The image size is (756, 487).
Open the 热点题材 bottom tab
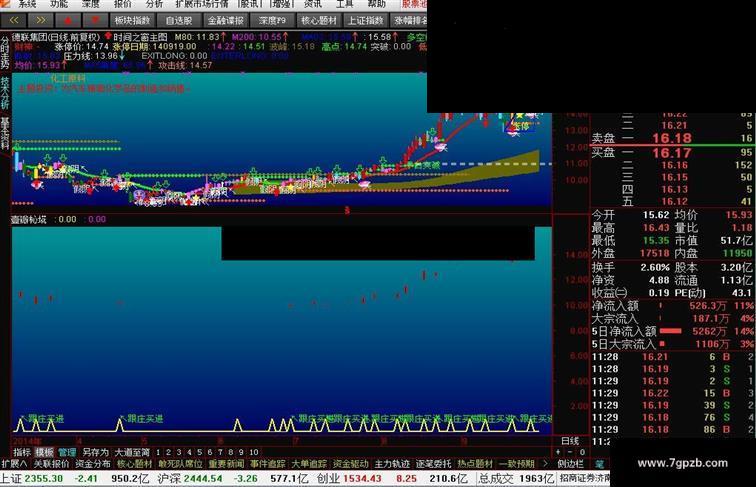(475, 464)
